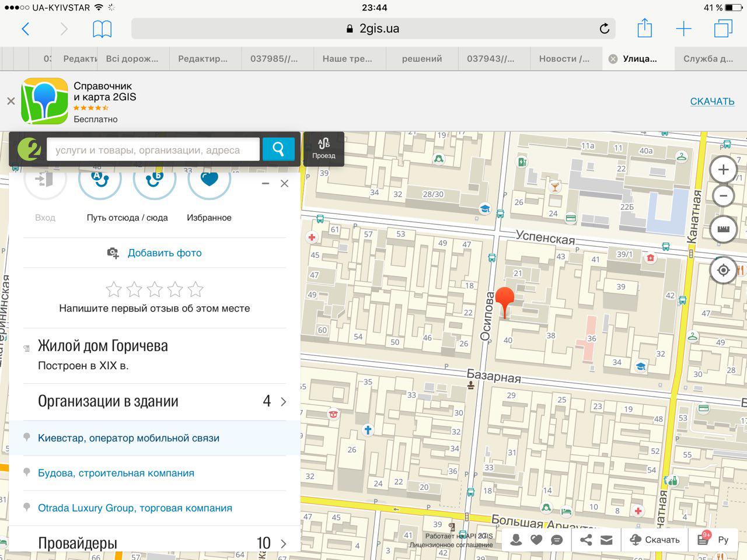Click the Успенская street label
Viewport: 747px width, 560px height.
pos(545,237)
